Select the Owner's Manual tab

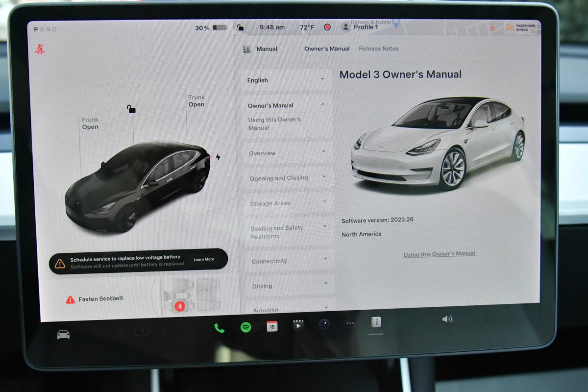[327, 49]
